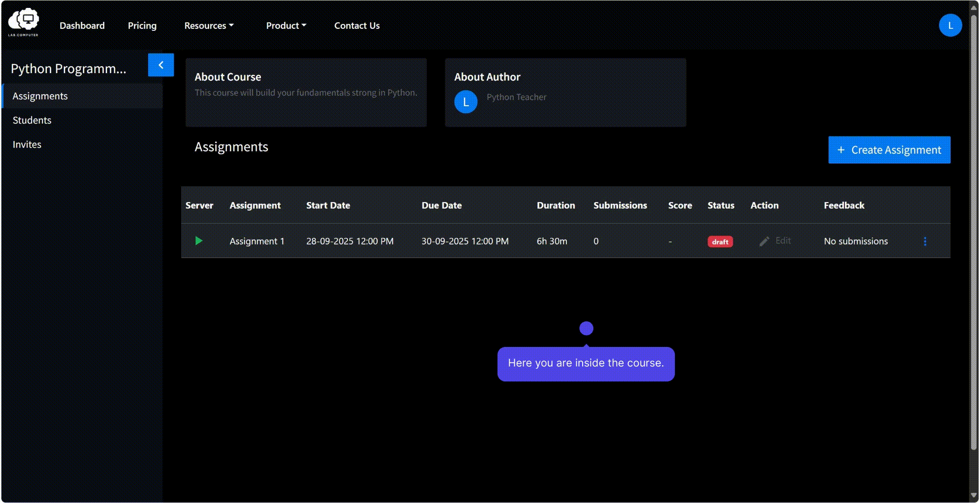The height and width of the screenshot is (503, 980).
Task: Click the due date 30-09-2025 12:00 PM
Action: tap(465, 241)
